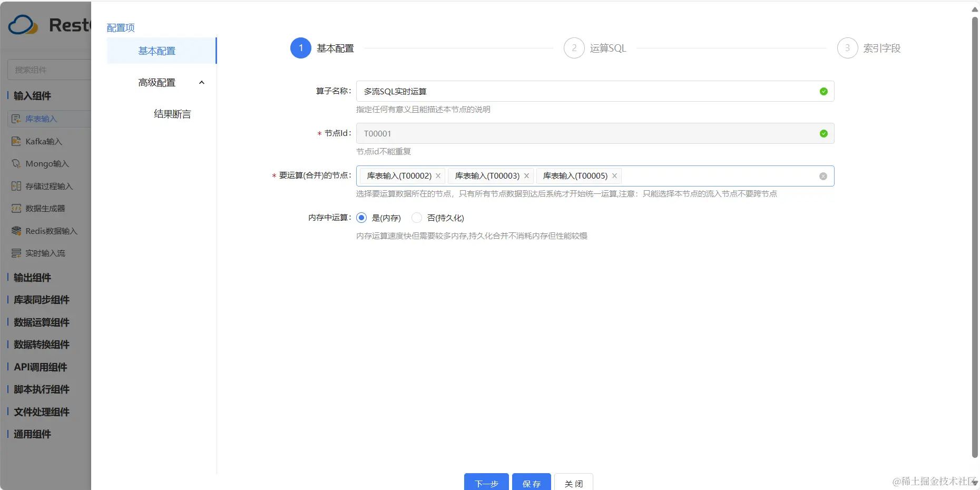The image size is (980, 490).
Task: Click the Redis数据输入 component icon
Action: tap(16, 231)
